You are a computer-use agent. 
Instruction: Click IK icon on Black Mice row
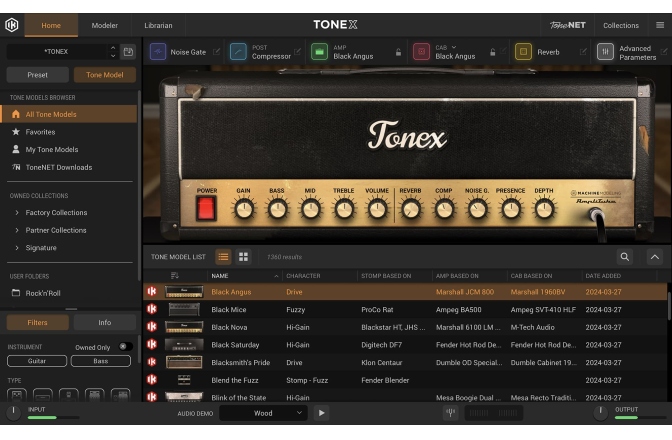pyautogui.click(x=152, y=309)
